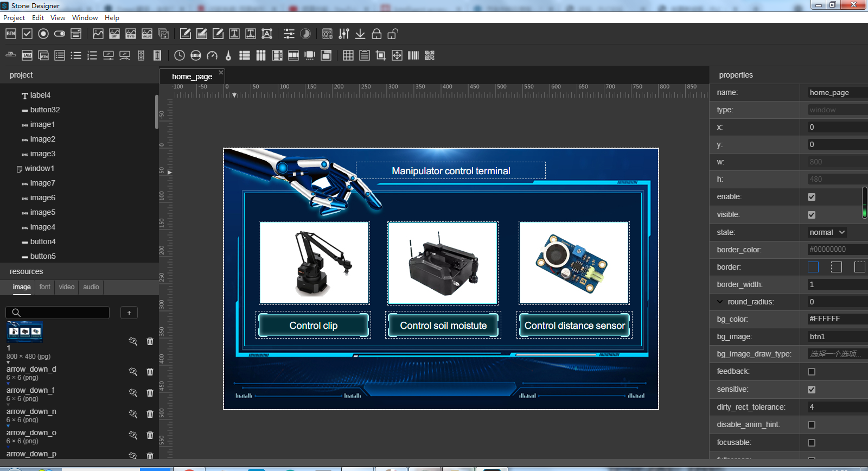
Task: Select the checkbox widget tool
Action: (27, 34)
